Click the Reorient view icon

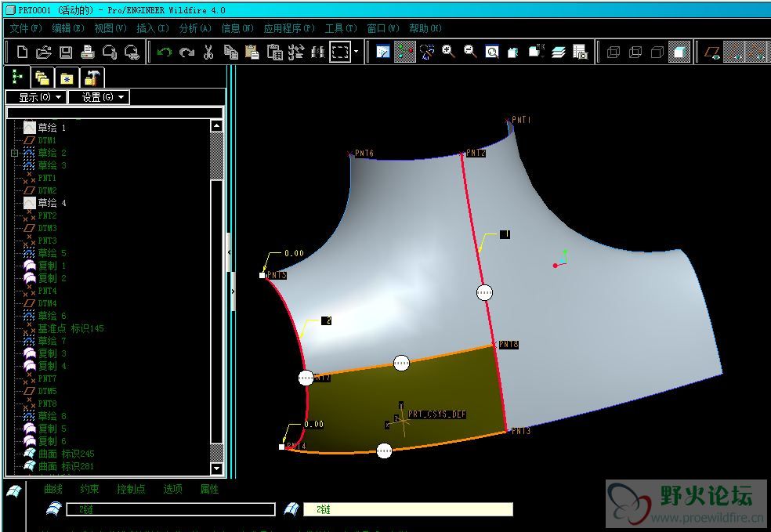click(x=513, y=52)
